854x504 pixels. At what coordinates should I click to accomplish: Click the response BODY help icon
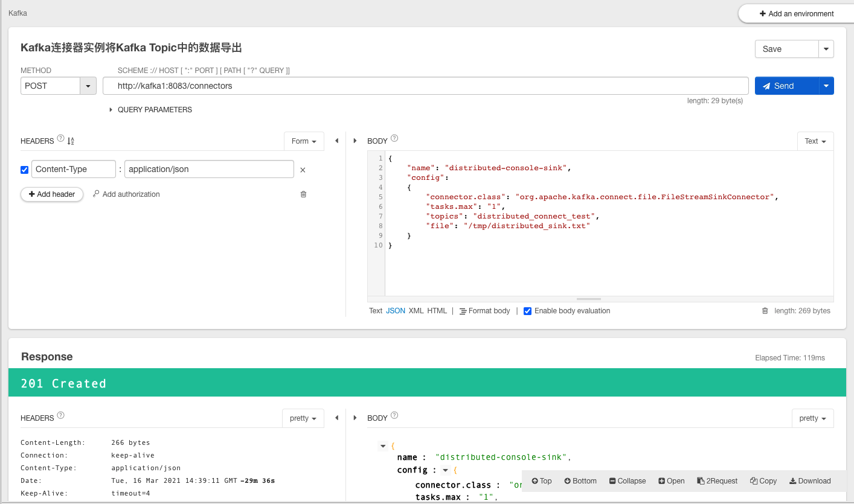point(394,416)
